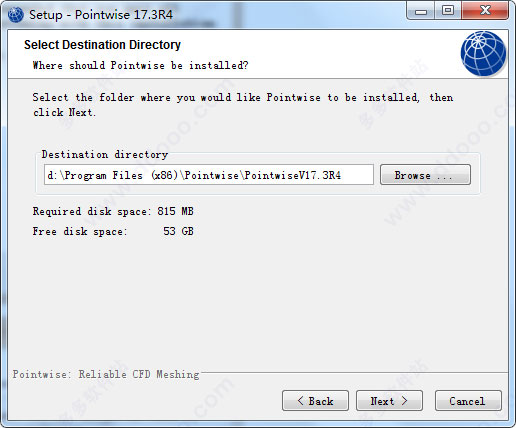Click the 'Required disk space:' label
Viewport: 516px width, 428px height.
[92, 211]
